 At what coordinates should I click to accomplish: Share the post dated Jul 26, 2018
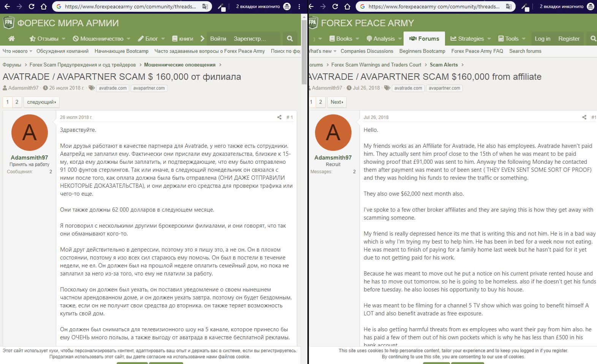pyautogui.click(x=584, y=117)
